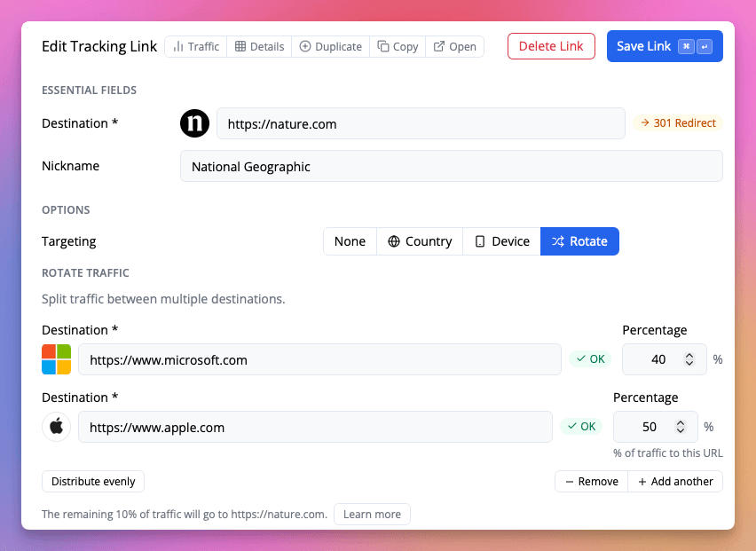Adjust the 40 percent stepper arrows
This screenshot has width=756, height=551.
pyautogui.click(x=689, y=359)
